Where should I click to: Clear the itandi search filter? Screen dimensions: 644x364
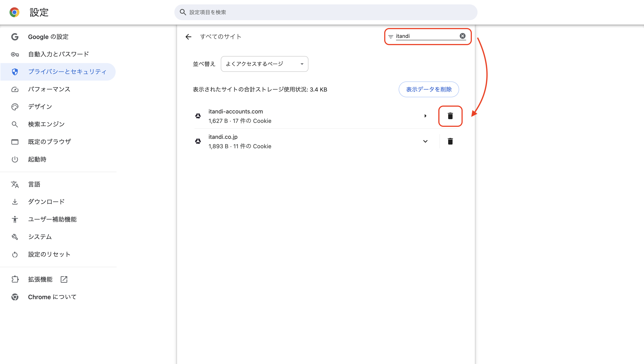462,36
